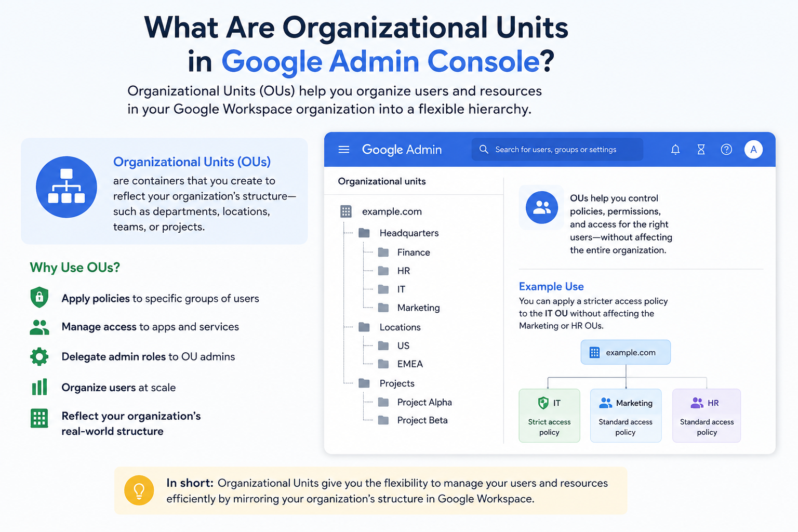Click the Example Use heading
Viewport: 798px width, 532px height.
point(551,286)
